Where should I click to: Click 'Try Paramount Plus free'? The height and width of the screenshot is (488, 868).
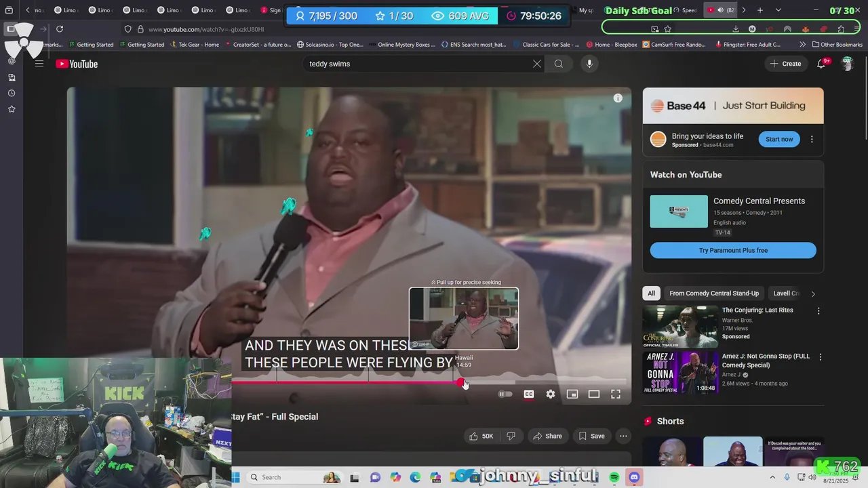tap(733, 250)
